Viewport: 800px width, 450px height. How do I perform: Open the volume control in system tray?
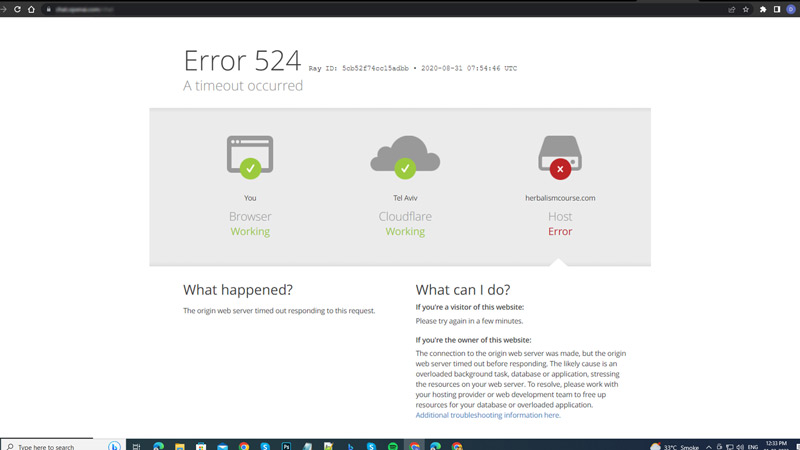[x=740, y=447]
